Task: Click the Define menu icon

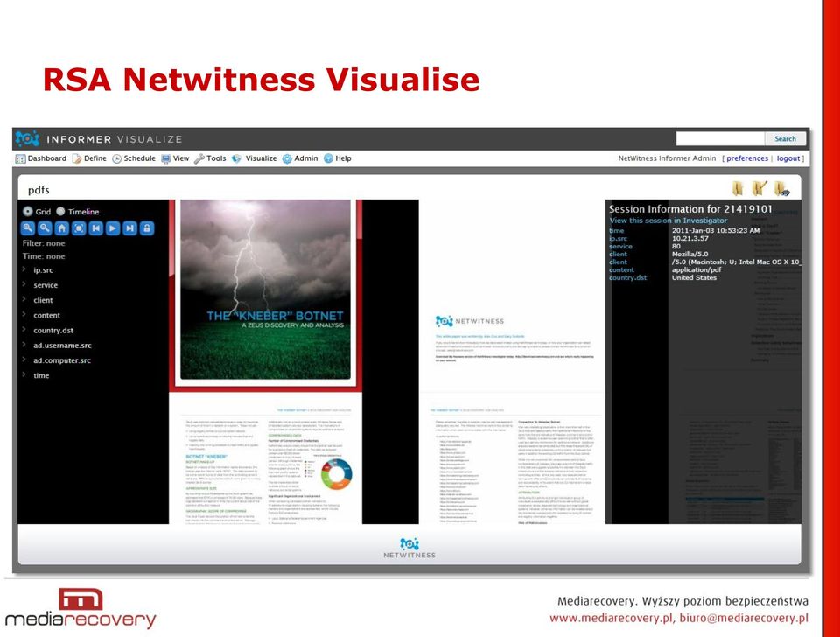Action: [x=77, y=158]
